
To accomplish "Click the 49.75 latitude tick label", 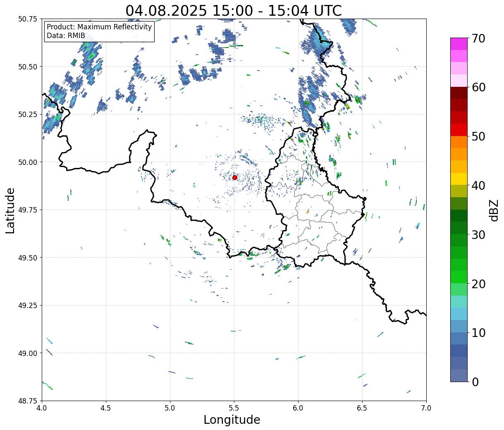I will [28, 210].
